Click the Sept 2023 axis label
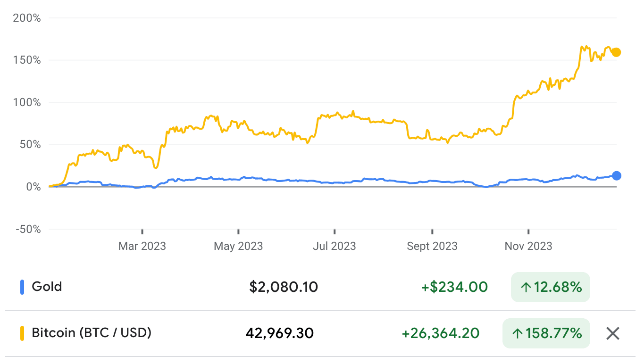The width and height of the screenshot is (636, 364). (432, 246)
